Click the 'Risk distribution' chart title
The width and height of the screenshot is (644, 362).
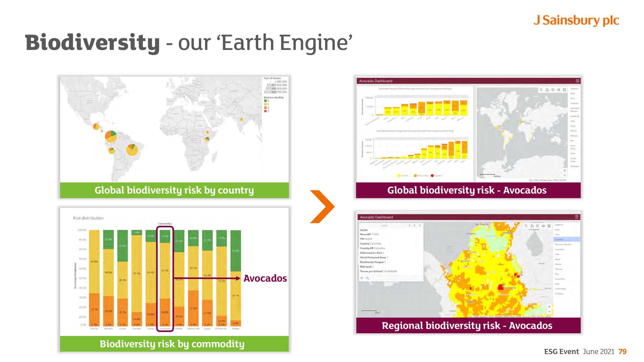(x=88, y=218)
